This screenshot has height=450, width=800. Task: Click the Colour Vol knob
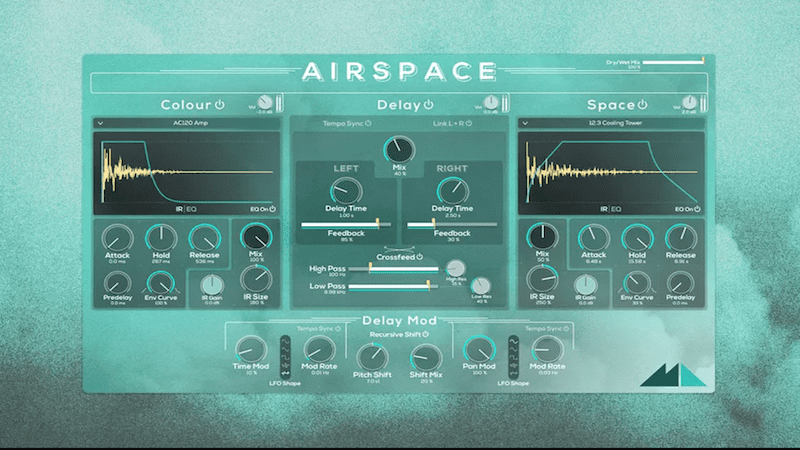(x=264, y=102)
